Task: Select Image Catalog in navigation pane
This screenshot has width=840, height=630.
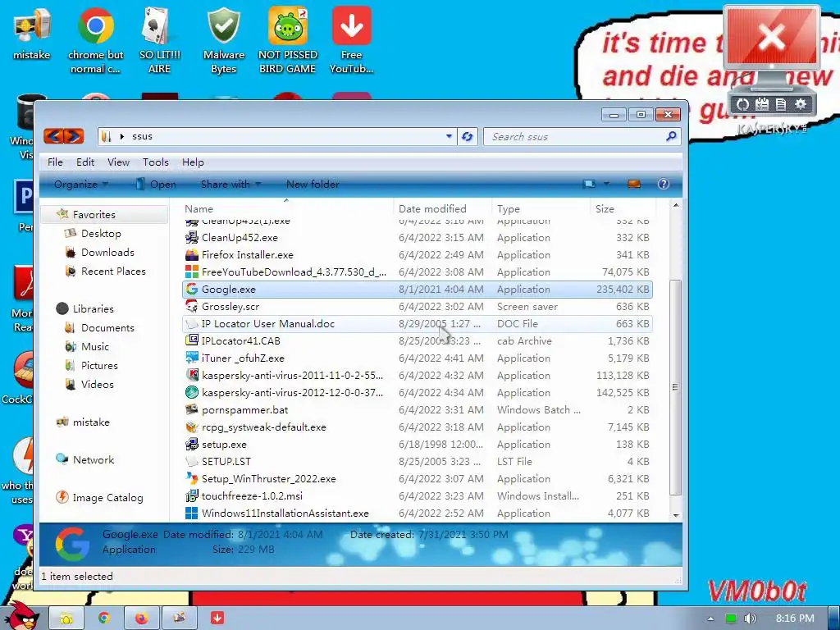Action: [107, 498]
